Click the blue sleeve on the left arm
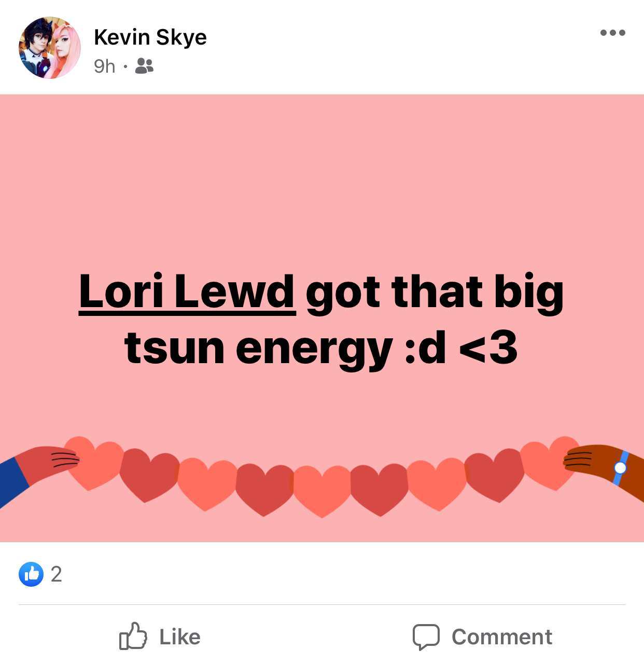The height and width of the screenshot is (663, 644). click(x=13, y=481)
